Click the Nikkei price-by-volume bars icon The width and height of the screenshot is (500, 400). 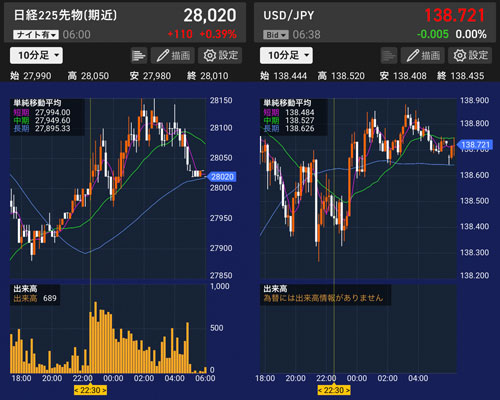point(138,55)
